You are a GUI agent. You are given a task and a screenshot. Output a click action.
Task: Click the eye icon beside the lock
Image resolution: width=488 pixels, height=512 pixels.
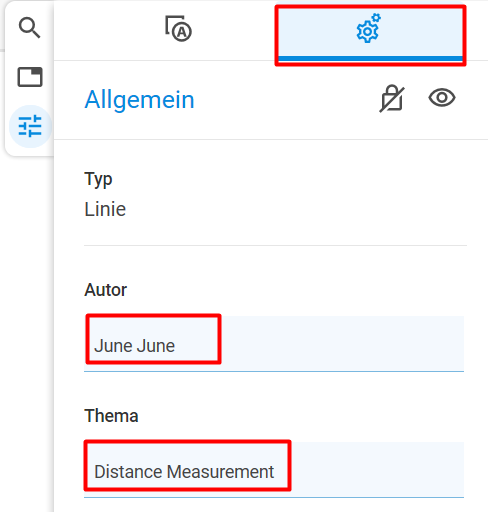[x=442, y=98]
